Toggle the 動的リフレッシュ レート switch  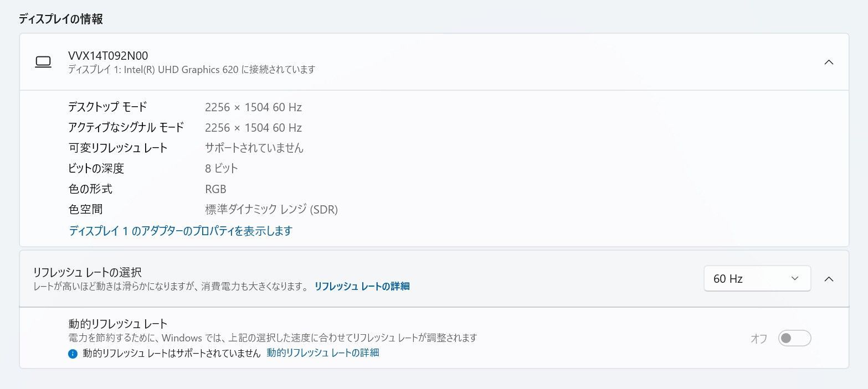tap(794, 338)
